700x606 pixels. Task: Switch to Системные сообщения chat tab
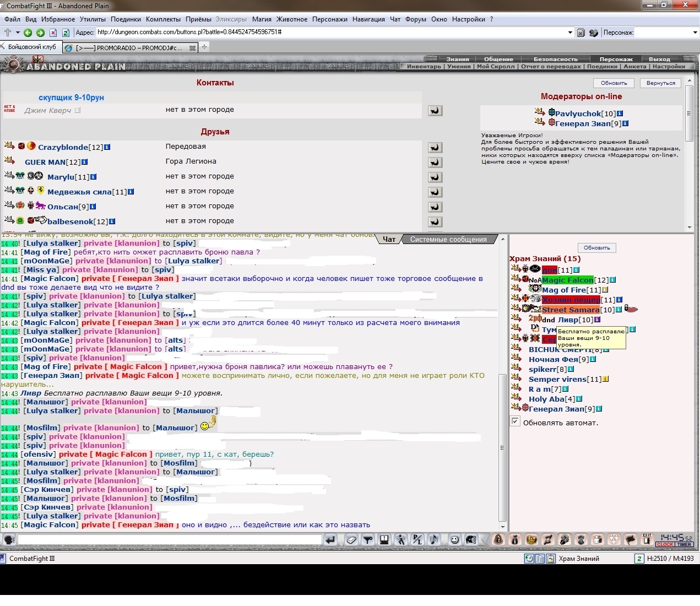448,240
